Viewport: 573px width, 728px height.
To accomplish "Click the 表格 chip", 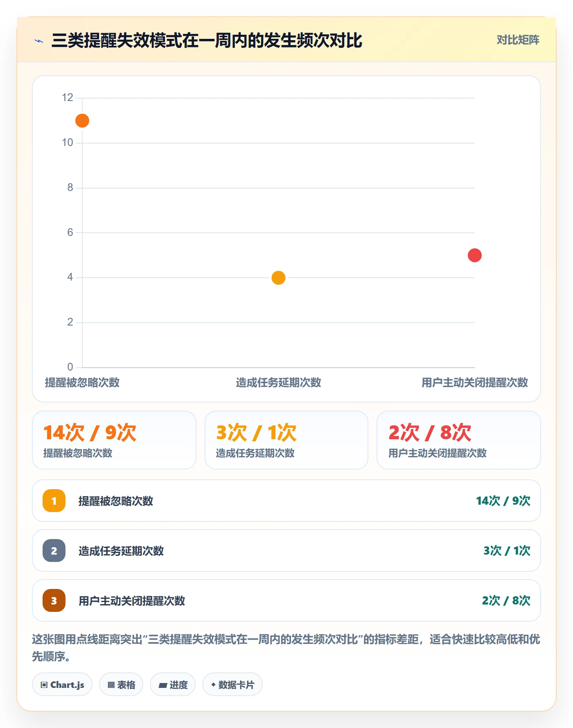I will [121, 684].
